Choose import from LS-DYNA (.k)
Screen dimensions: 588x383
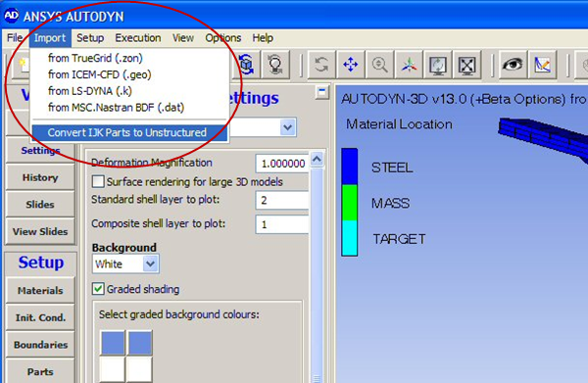pos(129,91)
